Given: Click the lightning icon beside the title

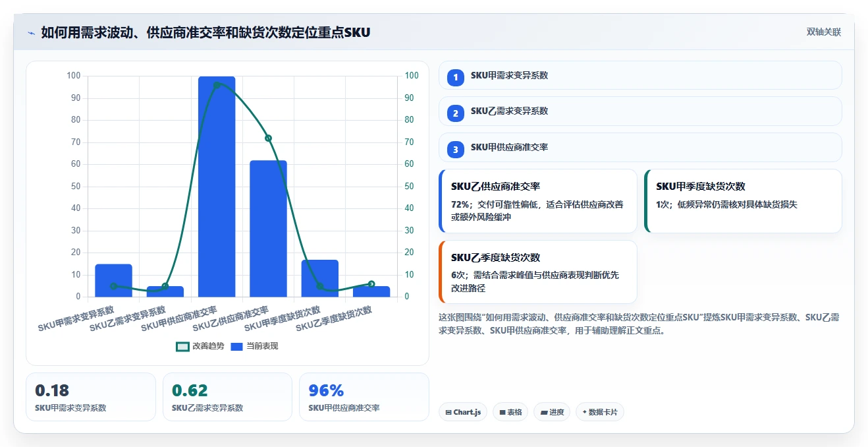Looking at the screenshot, I should point(32,32).
